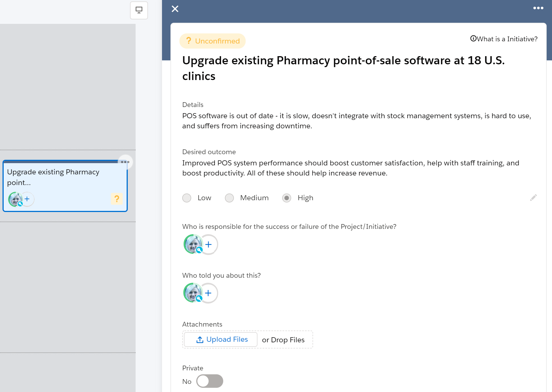Toggle the Private switch
The width and height of the screenshot is (552, 392).
tap(210, 381)
